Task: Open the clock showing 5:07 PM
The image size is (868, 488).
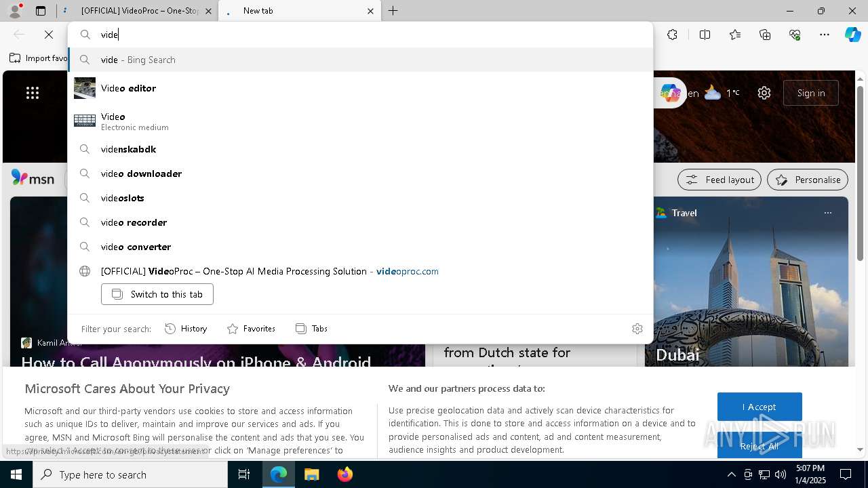Action: click(810, 474)
